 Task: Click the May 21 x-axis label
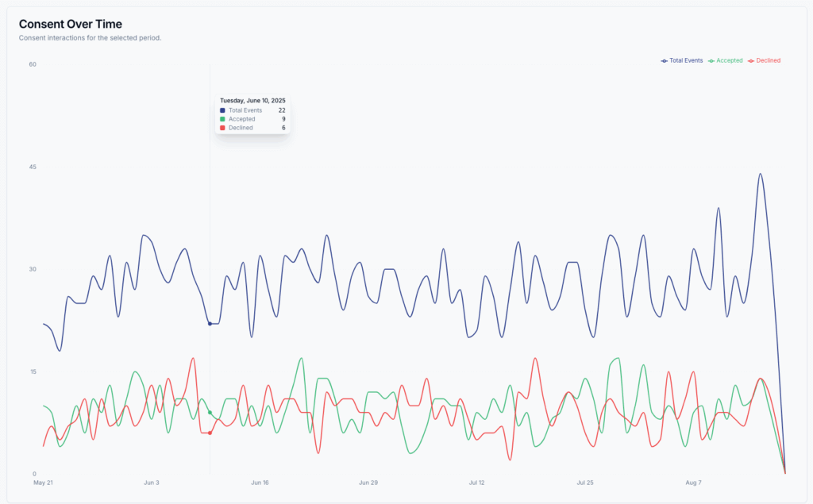tap(42, 482)
